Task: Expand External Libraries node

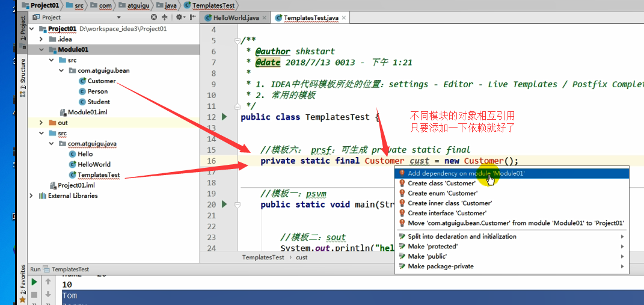Action: pos(32,196)
